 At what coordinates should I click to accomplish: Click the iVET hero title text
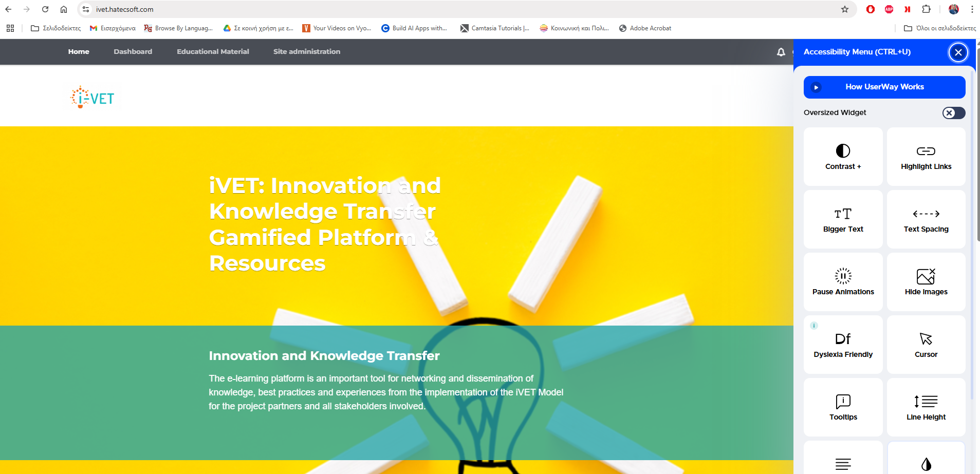pyautogui.click(x=325, y=224)
